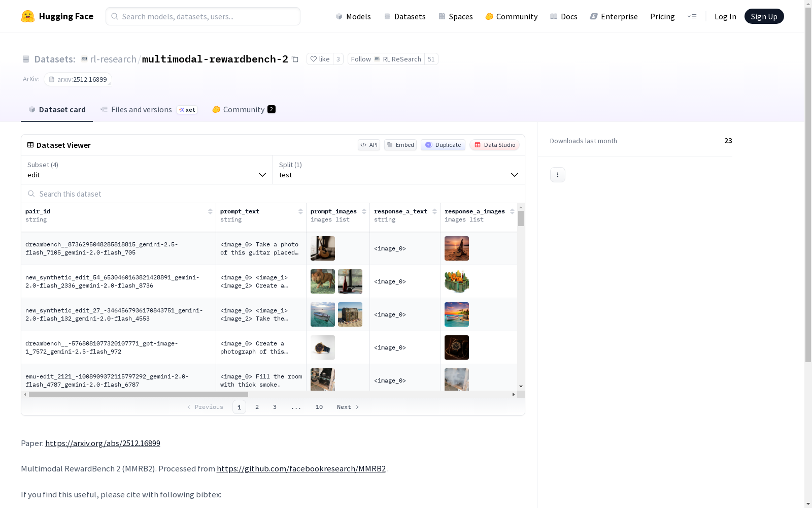Image resolution: width=812 pixels, height=508 pixels.
Task: Open the dark watch response thumbnail
Action: click(x=457, y=347)
